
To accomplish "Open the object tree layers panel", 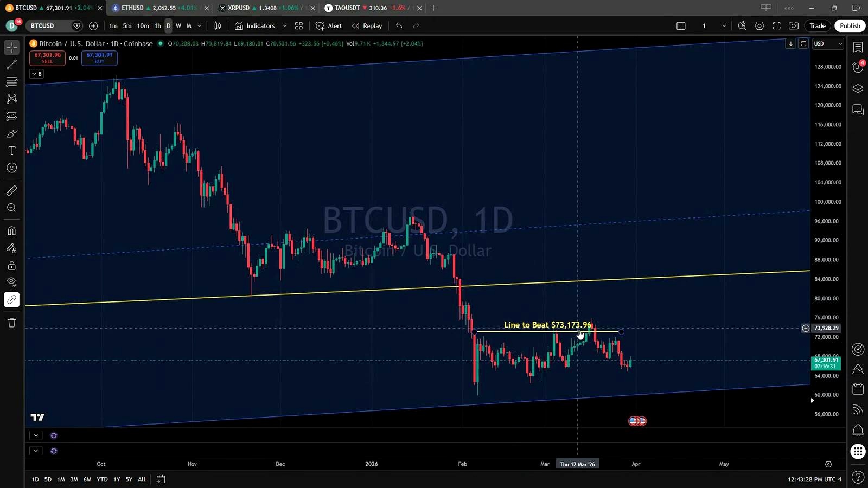I will (x=858, y=88).
